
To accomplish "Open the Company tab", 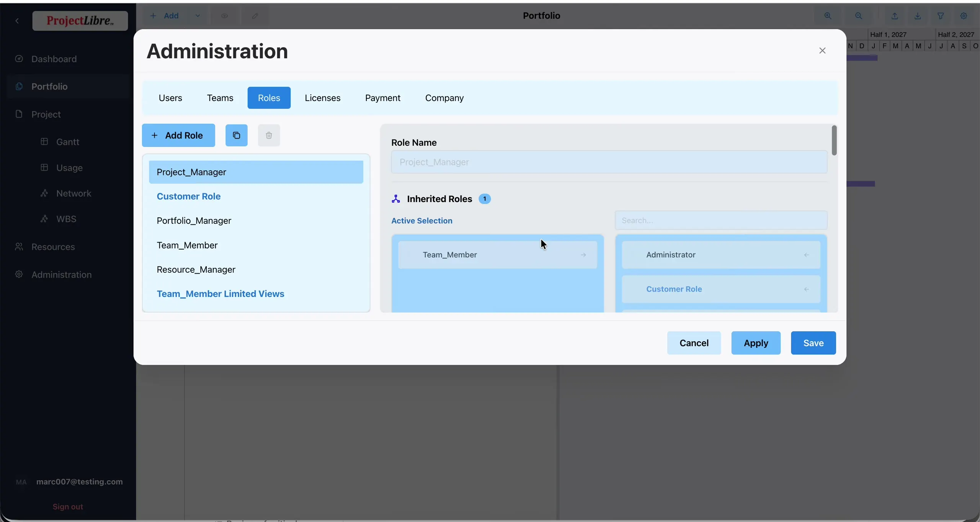I will 444,98.
